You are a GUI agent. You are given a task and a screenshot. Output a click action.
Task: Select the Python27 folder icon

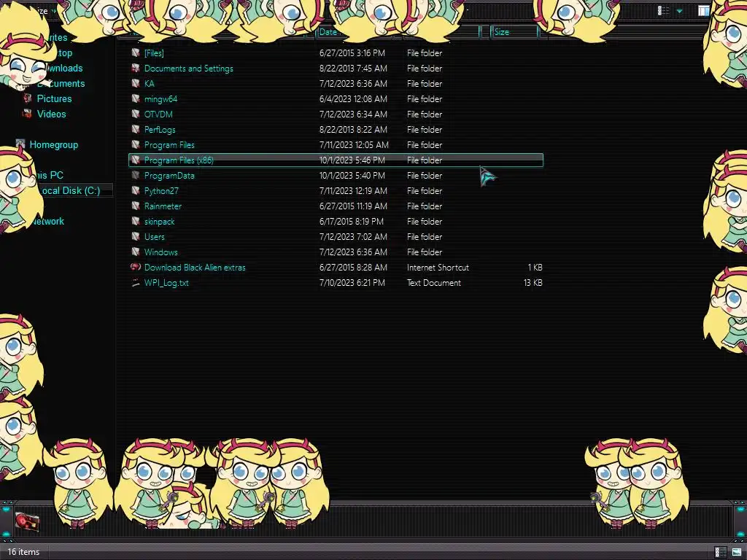pos(136,190)
